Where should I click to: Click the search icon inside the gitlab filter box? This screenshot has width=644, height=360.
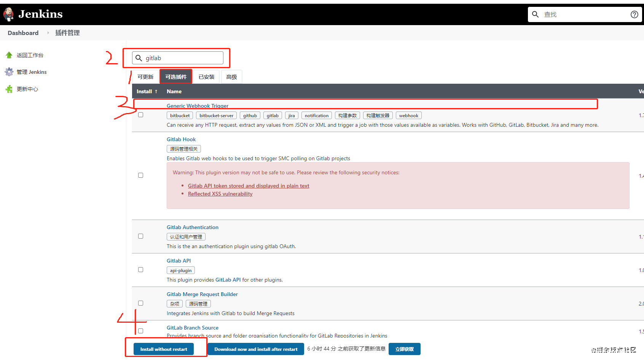(x=139, y=57)
